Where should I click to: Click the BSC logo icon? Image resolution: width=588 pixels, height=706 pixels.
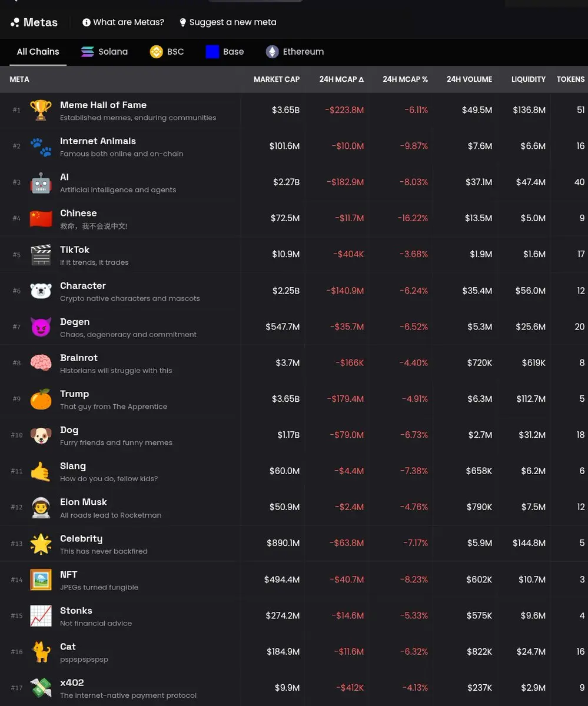[156, 52]
